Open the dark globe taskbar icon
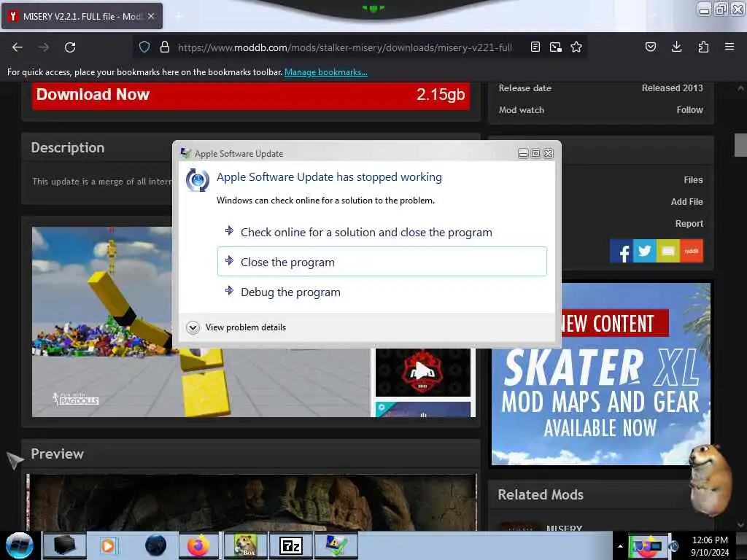The width and height of the screenshot is (747, 560). pos(155,545)
